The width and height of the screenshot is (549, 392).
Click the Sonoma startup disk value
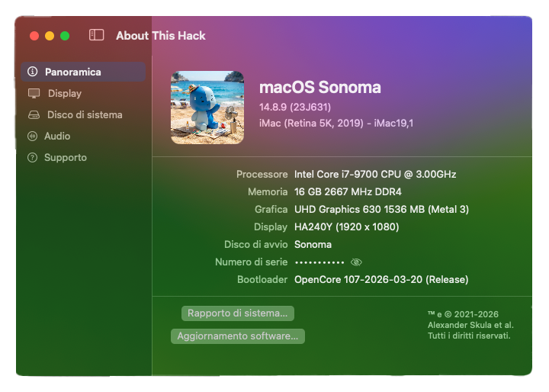coord(313,244)
